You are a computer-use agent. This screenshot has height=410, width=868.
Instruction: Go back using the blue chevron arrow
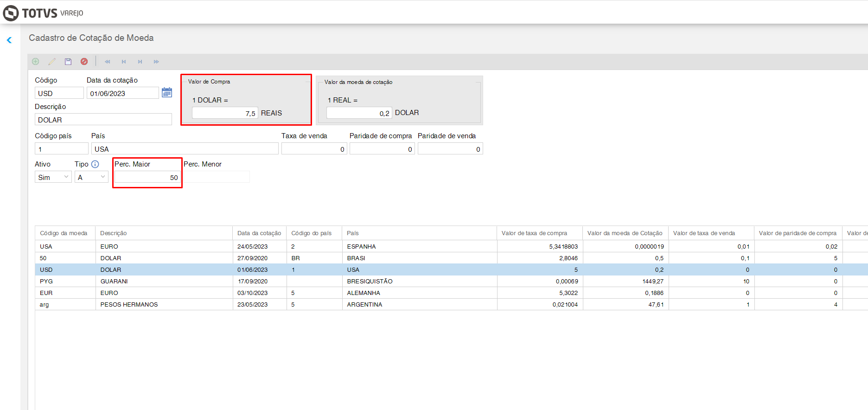pos(9,40)
